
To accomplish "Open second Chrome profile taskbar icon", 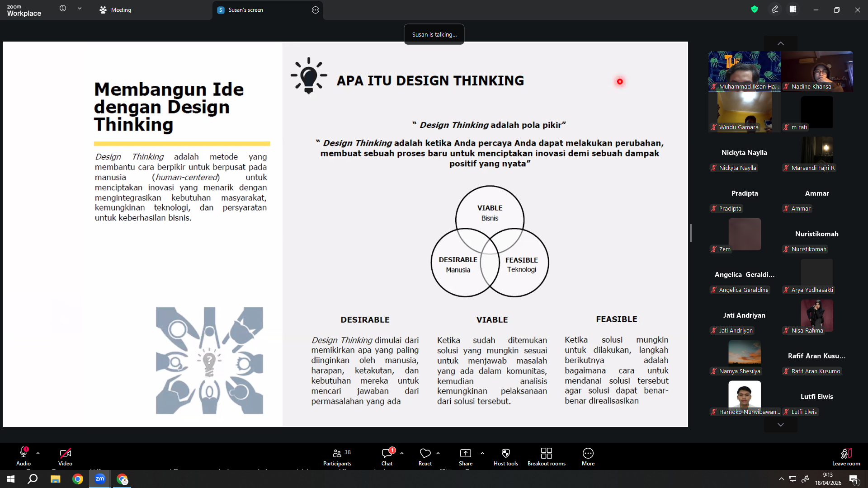I will tap(123, 479).
